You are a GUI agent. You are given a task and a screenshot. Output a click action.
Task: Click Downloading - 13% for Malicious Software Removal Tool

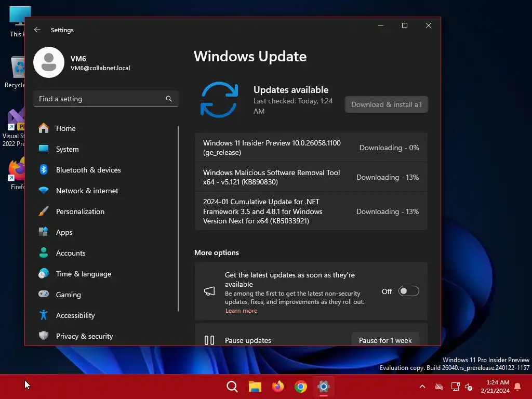click(388, 177)
